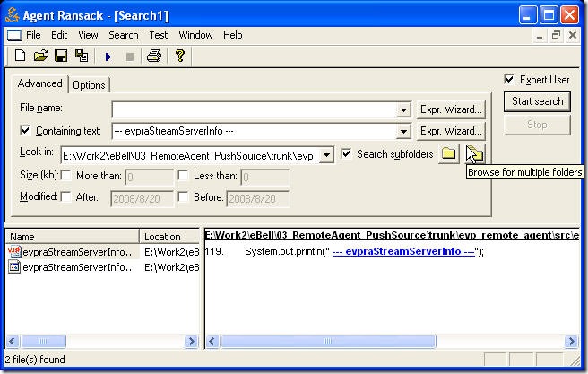The height and width of the screenshot is (374, 588).
Task: Enable the Modified Before checkbox
Action: [x=184, y=197]
